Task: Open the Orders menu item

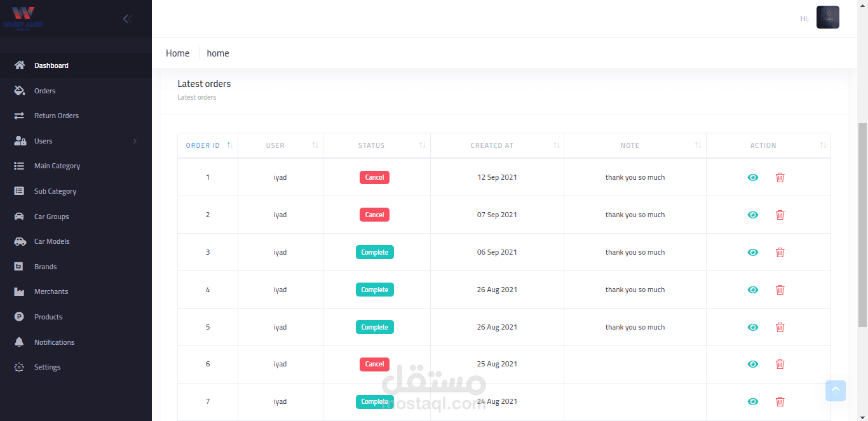Action: coord(76,91)
